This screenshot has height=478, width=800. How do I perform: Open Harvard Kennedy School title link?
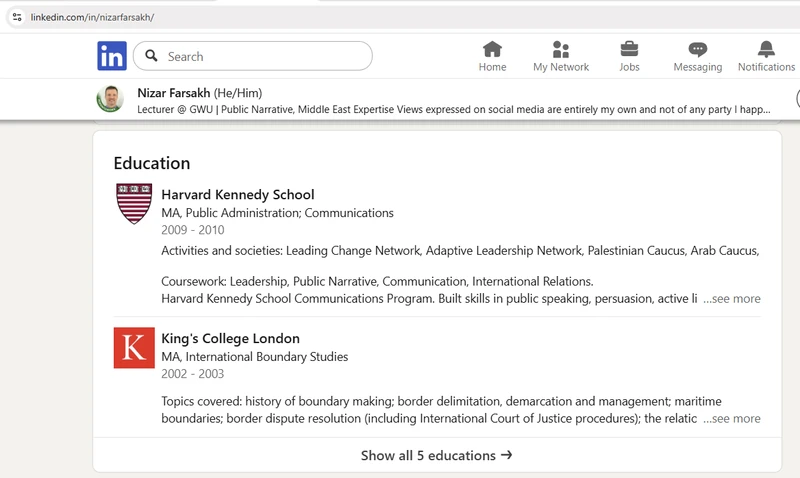click(238, 195)
